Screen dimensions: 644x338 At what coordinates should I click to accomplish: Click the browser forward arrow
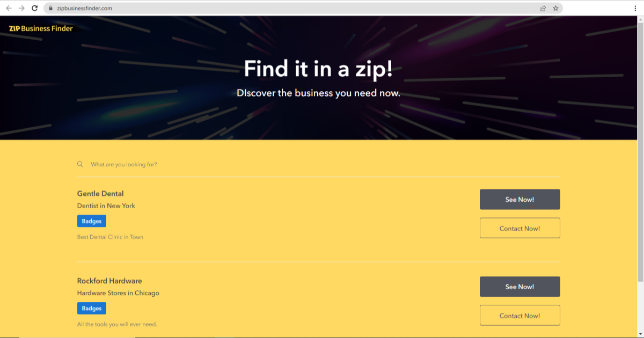coord(21,8)
